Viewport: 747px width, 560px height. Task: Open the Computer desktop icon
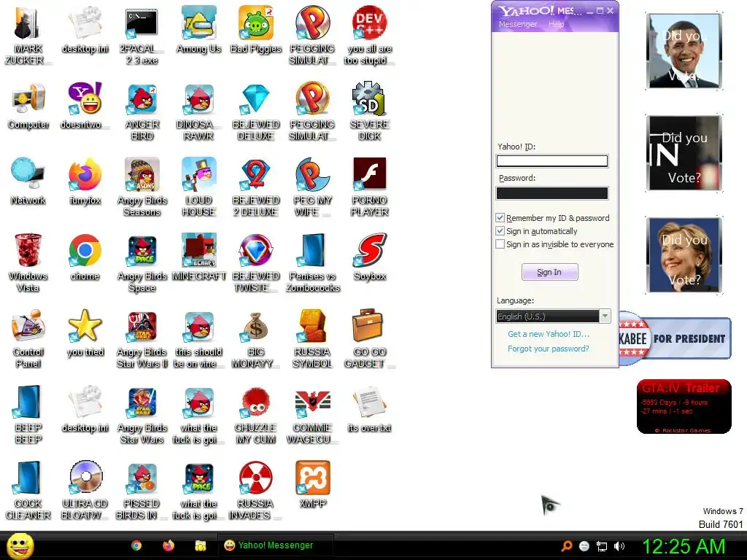click(28, 106)
